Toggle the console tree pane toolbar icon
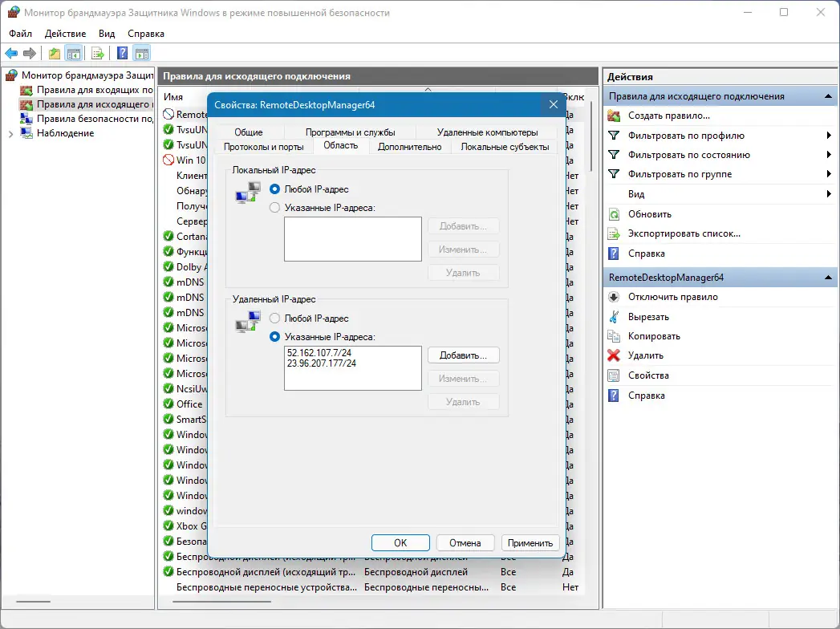The image size is (840, 629). click(73, 53)
